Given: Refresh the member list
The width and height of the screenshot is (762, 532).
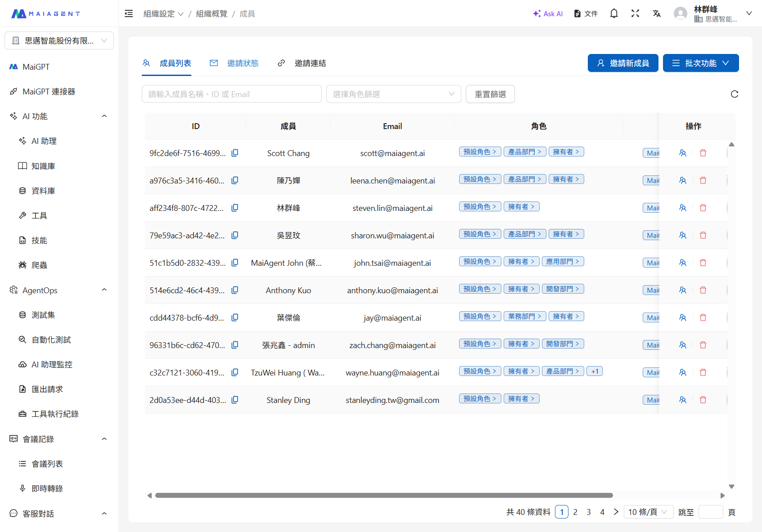Looking at the screenshot, I should coord(734,94).
